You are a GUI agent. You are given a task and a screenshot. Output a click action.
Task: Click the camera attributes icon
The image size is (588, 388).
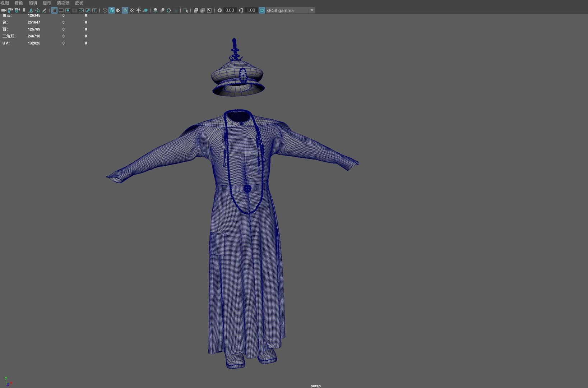17,10
